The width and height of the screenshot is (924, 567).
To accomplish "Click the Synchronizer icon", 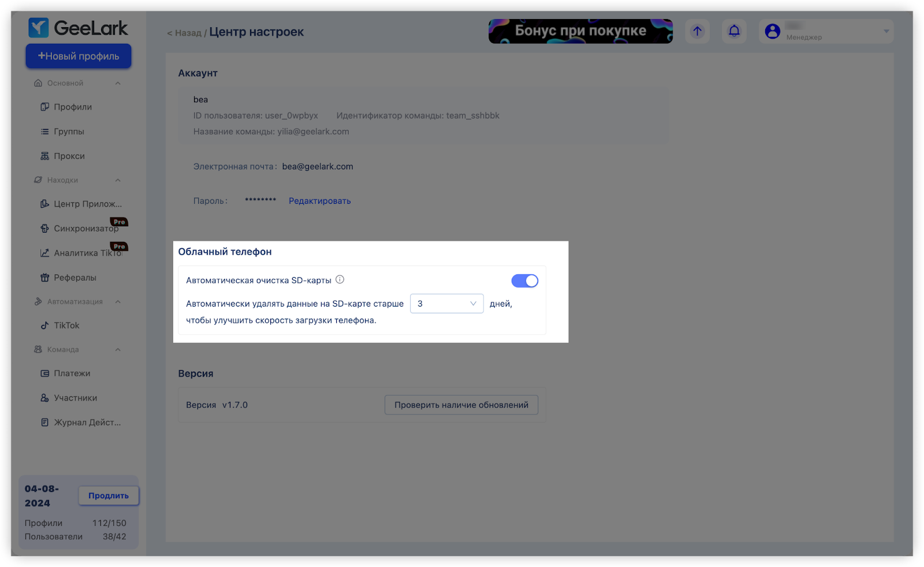I will [44, 229].
